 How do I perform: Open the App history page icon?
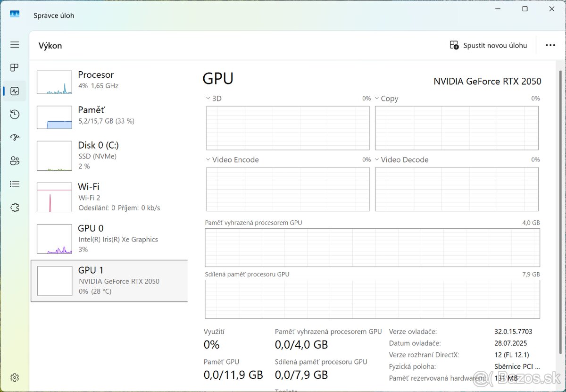(x=15, y=114)
